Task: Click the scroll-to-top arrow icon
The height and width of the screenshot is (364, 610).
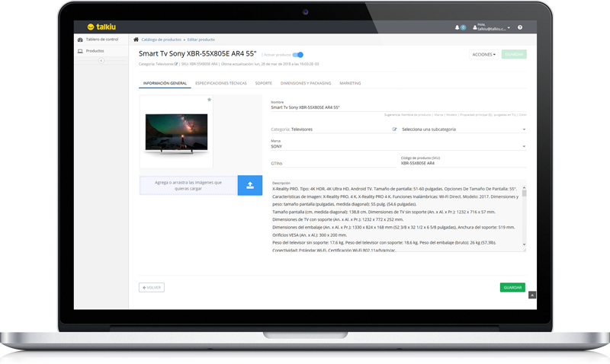Action: click(x=532, y=295)
